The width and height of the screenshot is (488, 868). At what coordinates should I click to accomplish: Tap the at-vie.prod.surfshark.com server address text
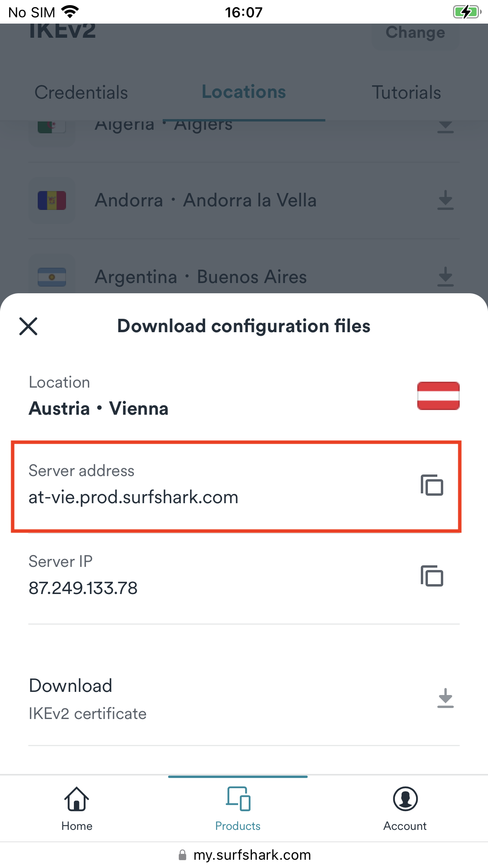134,497
